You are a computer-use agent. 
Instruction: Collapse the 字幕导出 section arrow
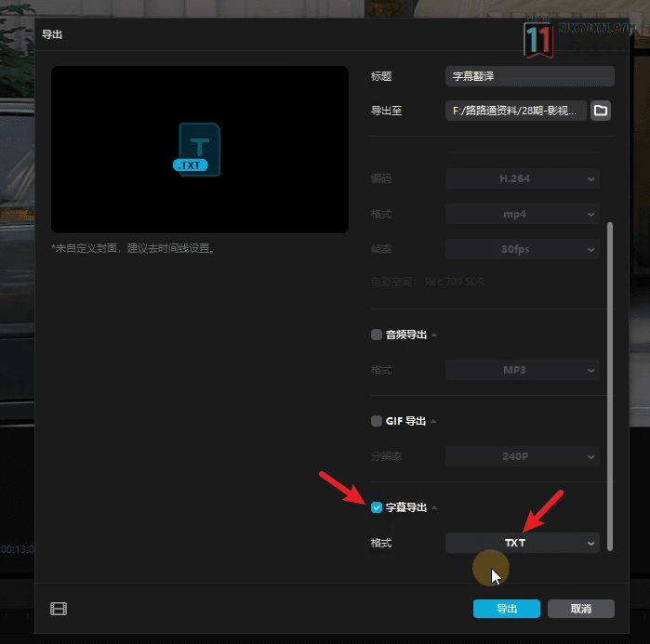(x=434, y=507)
